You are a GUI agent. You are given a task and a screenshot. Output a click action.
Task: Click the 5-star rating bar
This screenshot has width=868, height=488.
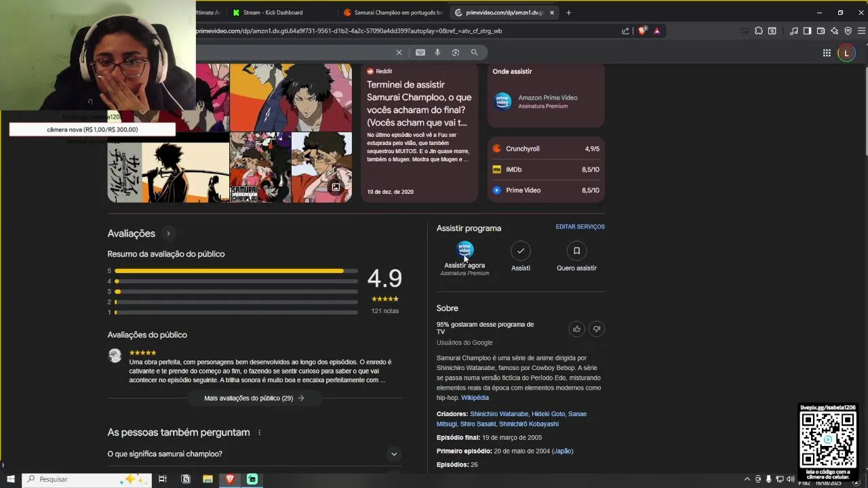pyautogui.click(x=236, y=271)
